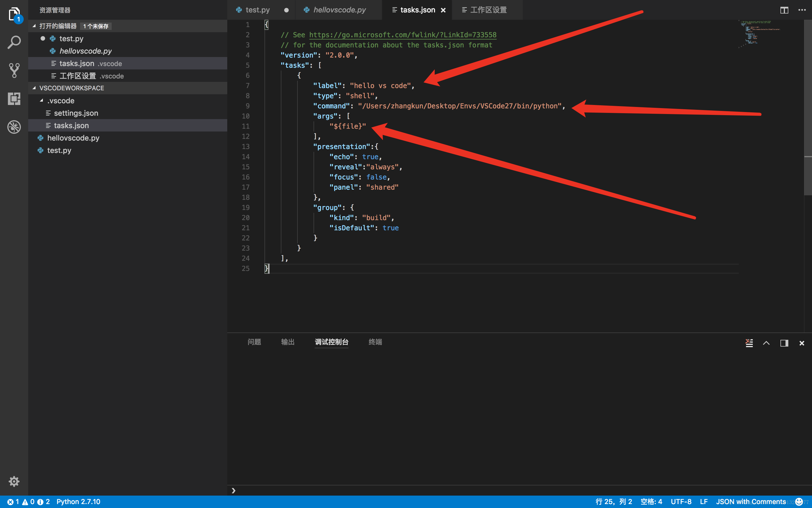Click the 空格: 4 indentation setting
This screenshot has height=508, width=812.
[x=651, y=502]
